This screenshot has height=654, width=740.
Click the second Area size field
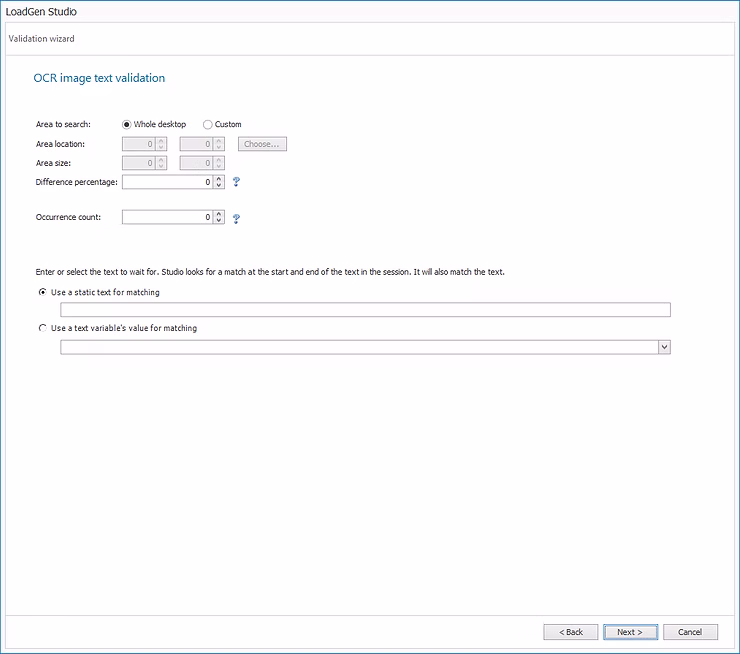click(196, 163)
